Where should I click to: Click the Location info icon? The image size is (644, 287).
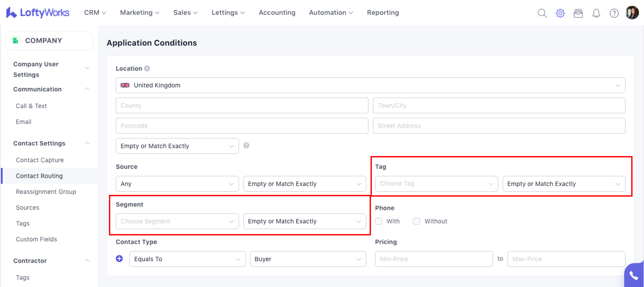coord(147,68)
